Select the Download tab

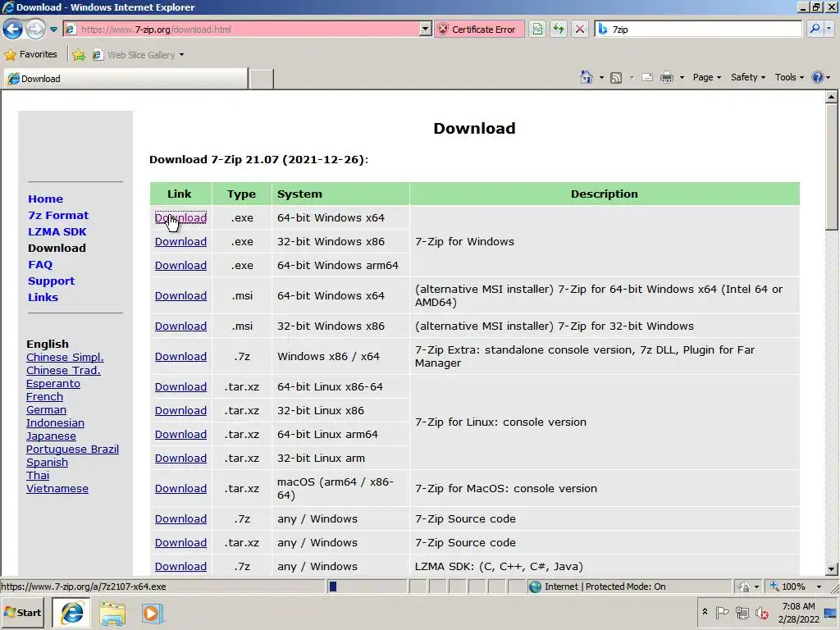[126, 79]
